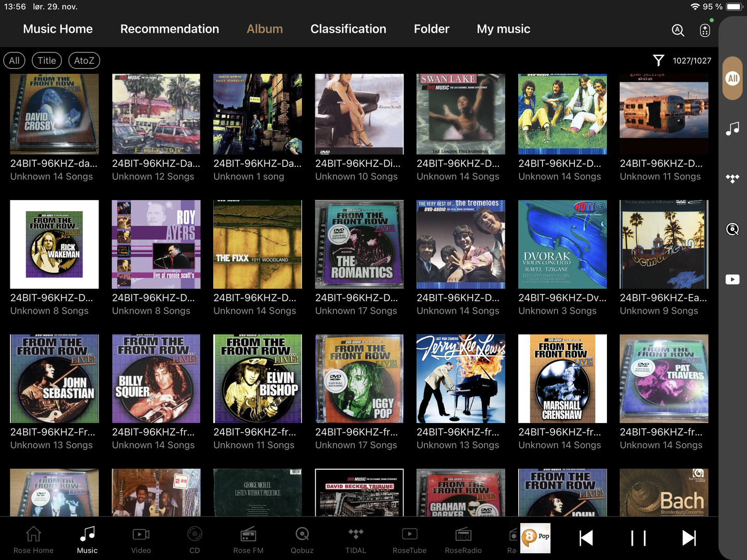Image resolution: width=747 pixels, height=560 pixels.
Task: Open the search icon in top bar
Action: pyautogui.click(x=678, y=30)
